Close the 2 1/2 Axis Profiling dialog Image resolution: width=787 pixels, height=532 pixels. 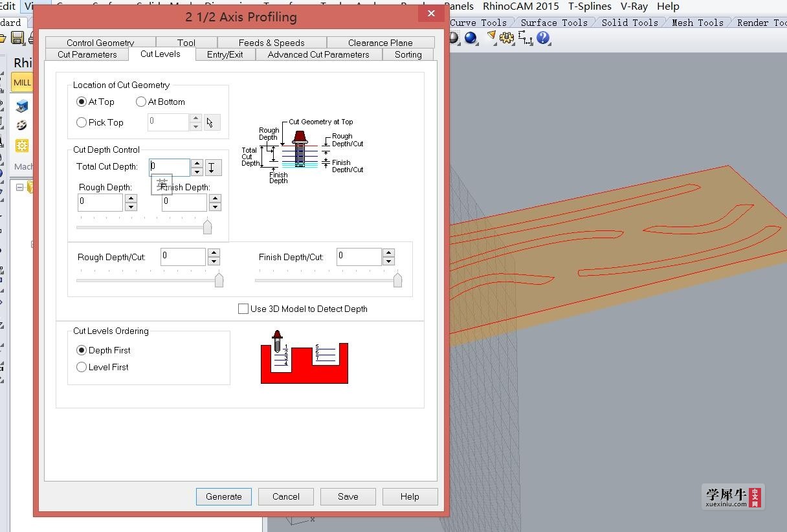tap(431, 14)
